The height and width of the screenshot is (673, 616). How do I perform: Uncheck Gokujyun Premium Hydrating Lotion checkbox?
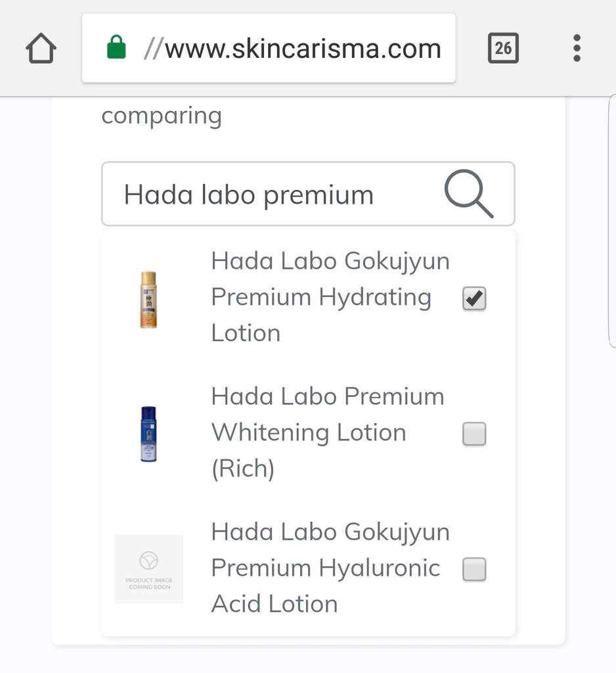tap(474, 299)
